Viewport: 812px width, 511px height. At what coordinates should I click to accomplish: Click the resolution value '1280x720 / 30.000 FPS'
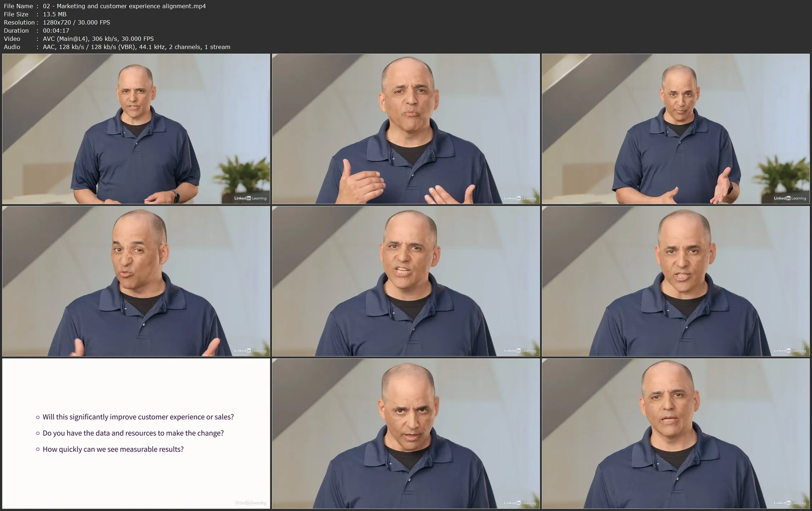76,22
